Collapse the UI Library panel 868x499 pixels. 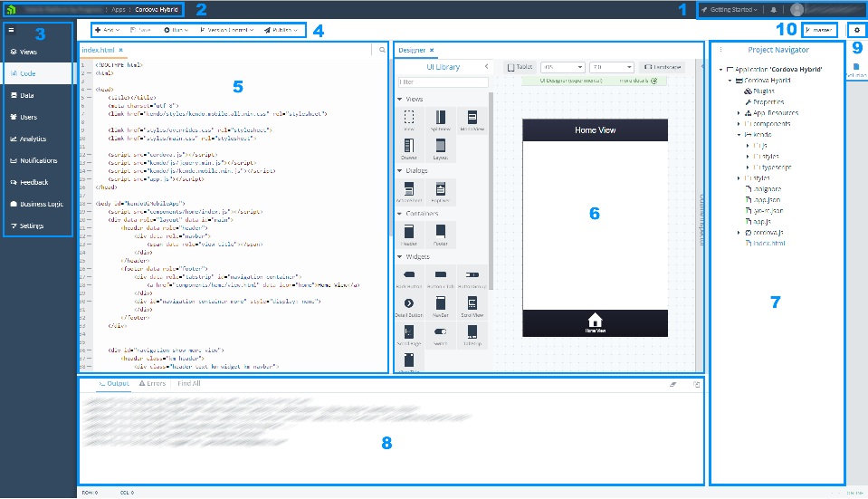[486, 67]
